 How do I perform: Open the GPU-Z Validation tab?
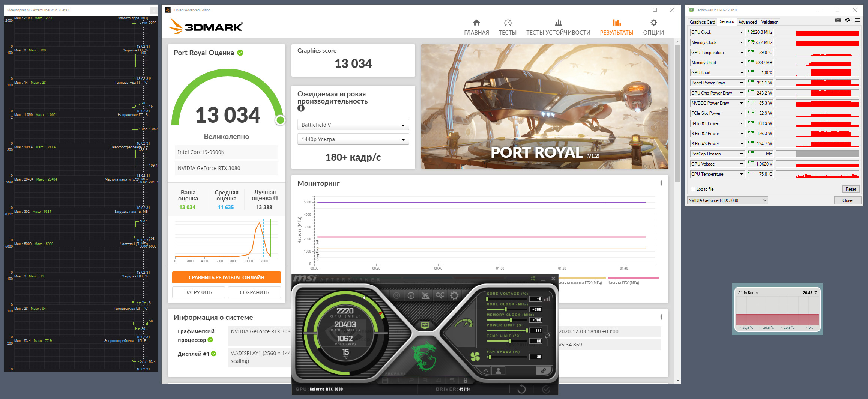click(x=770, y=22)
